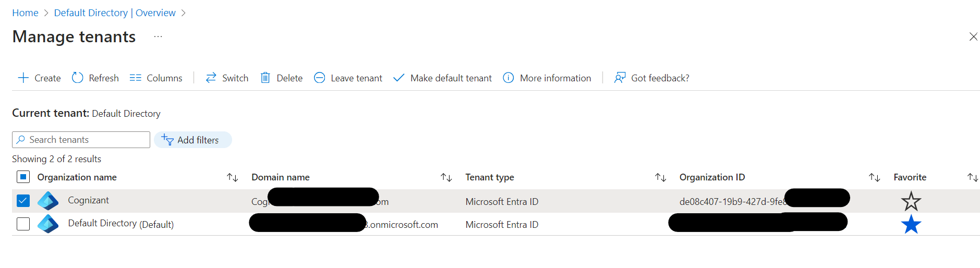The width and height of the screenshot is (980, 268).
Task: Click the search magnifier icon
Action: [21, 140]
